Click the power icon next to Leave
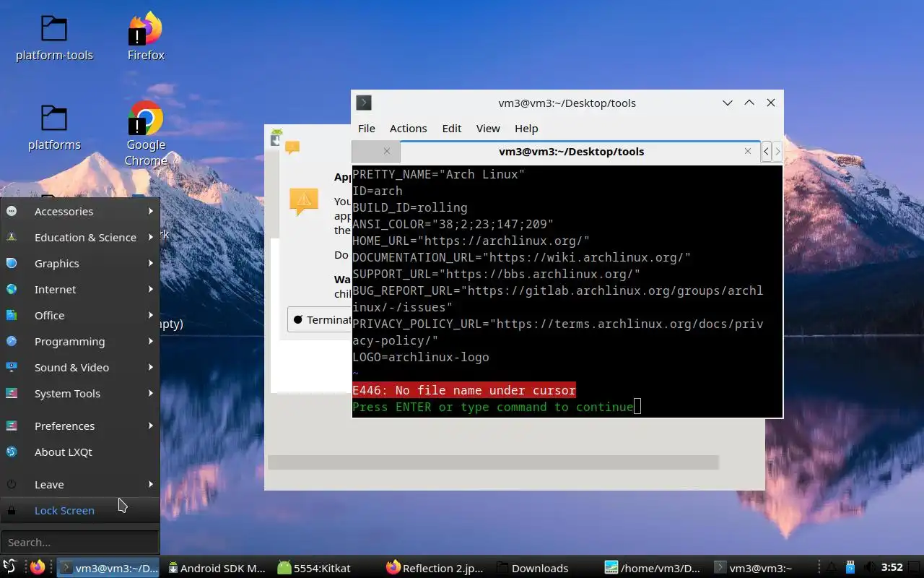This screenshot has width=924, height=578. tap(12, 485)
